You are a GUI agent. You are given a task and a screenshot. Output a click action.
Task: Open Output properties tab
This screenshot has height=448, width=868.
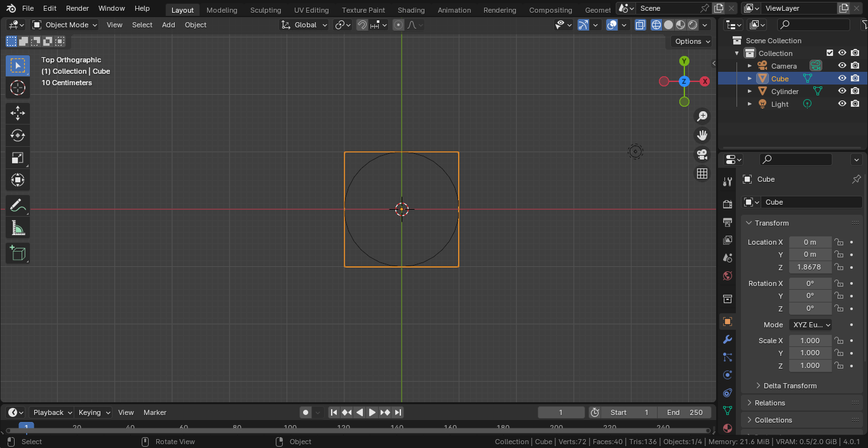point(728,222)
